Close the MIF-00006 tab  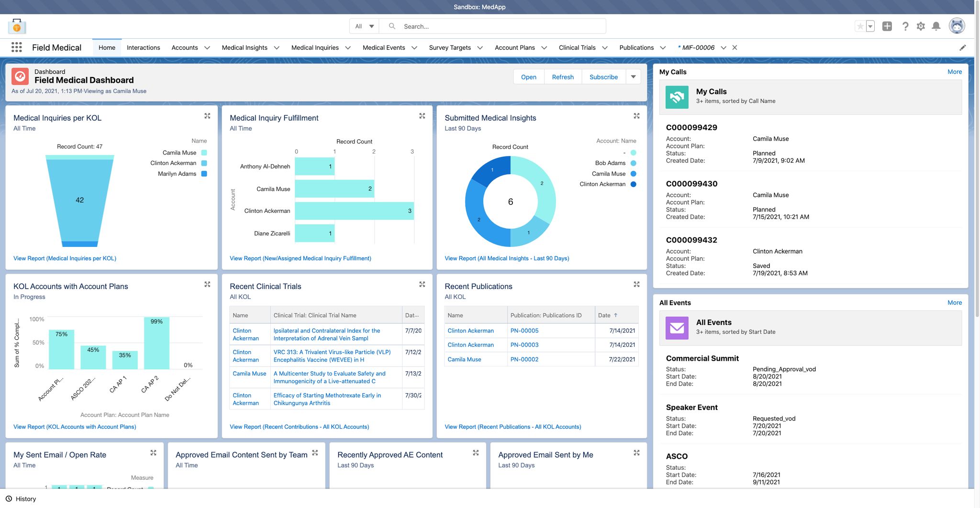click(x=735, y=47)
